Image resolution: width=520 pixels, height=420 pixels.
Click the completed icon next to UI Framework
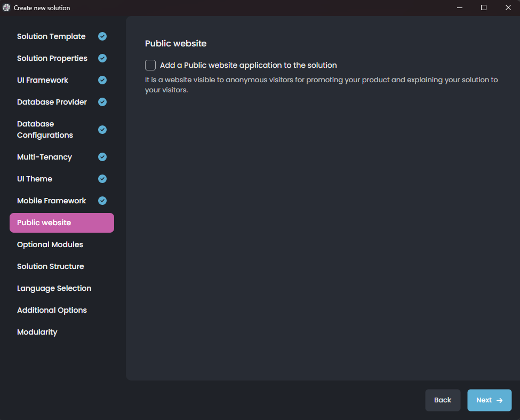pos(102,80)
